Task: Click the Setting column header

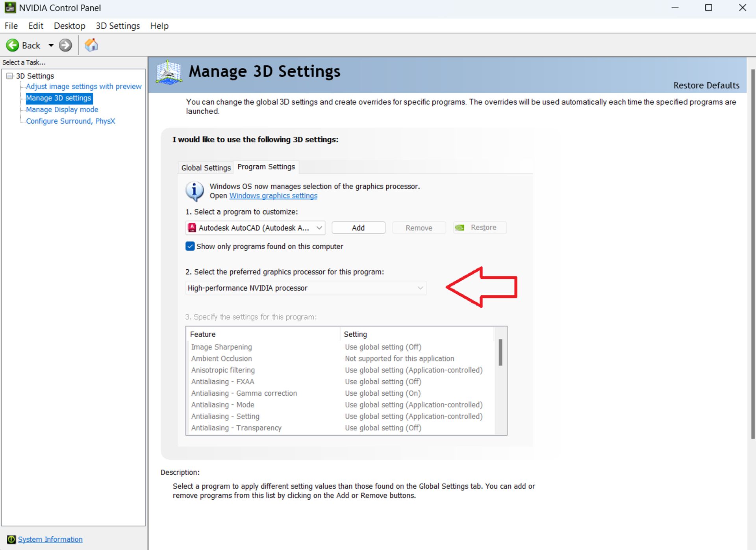Action: pos(417,334)
